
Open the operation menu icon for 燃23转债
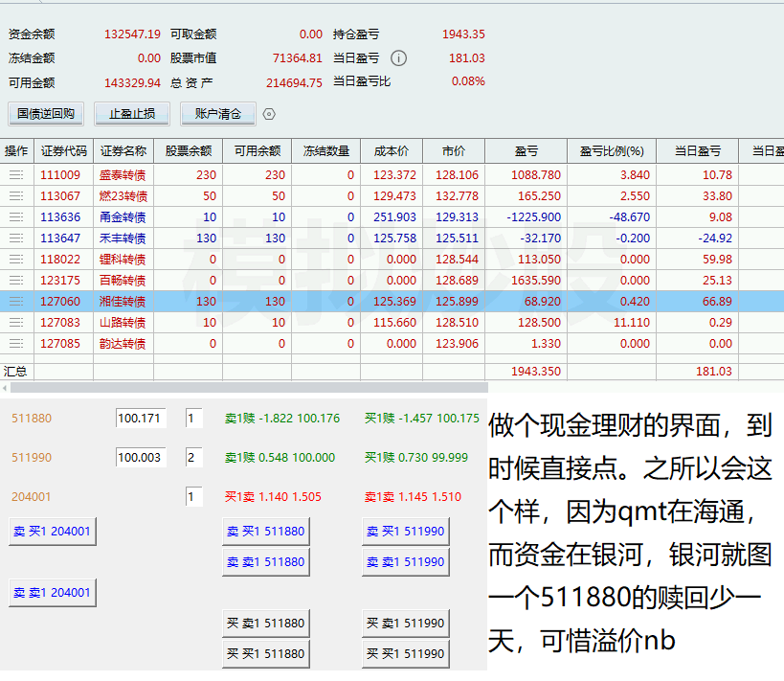click(16, 196)
